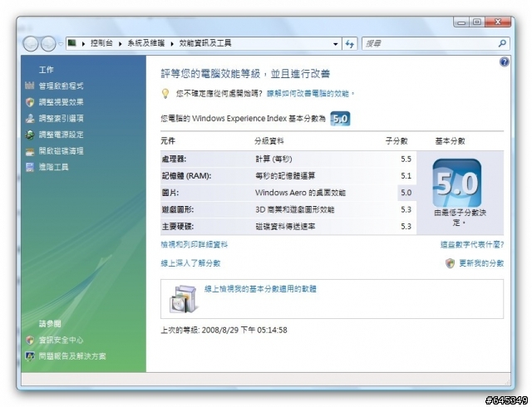The image size is (532, 407).
Task: Click the window resize grip at bottom corner
Action: pyautogui.click(x=507, y=382)
